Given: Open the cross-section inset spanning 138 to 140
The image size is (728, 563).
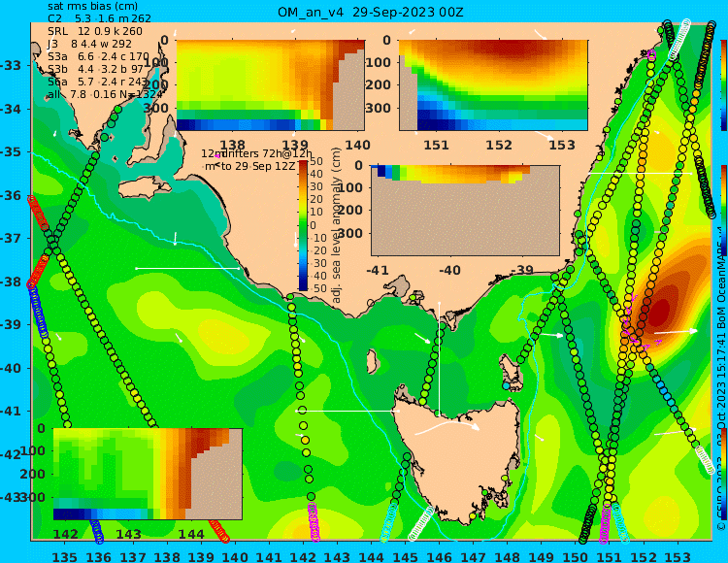Looking at the screenshot, I should (270, 85).
